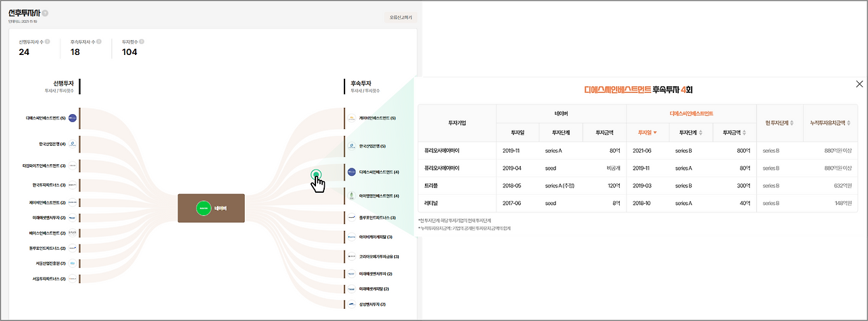Click 서울투자파트너스 (2) logo icon
This screenshot has height=321, width=868.
(73, 278)
